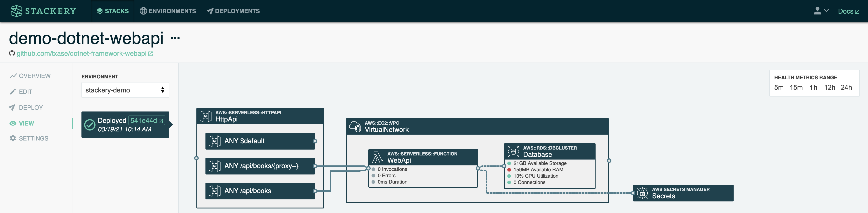Image resolution: width=868 pixels, height=213 pixels.
Task: Open the Stacks tab
Action: (x=112, y=11)
